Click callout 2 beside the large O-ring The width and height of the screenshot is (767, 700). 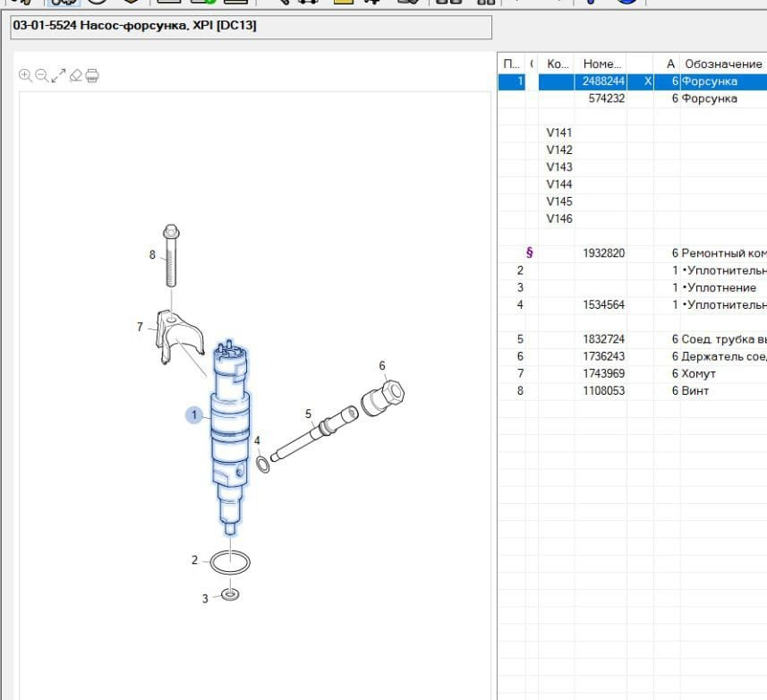coord(194,560)
